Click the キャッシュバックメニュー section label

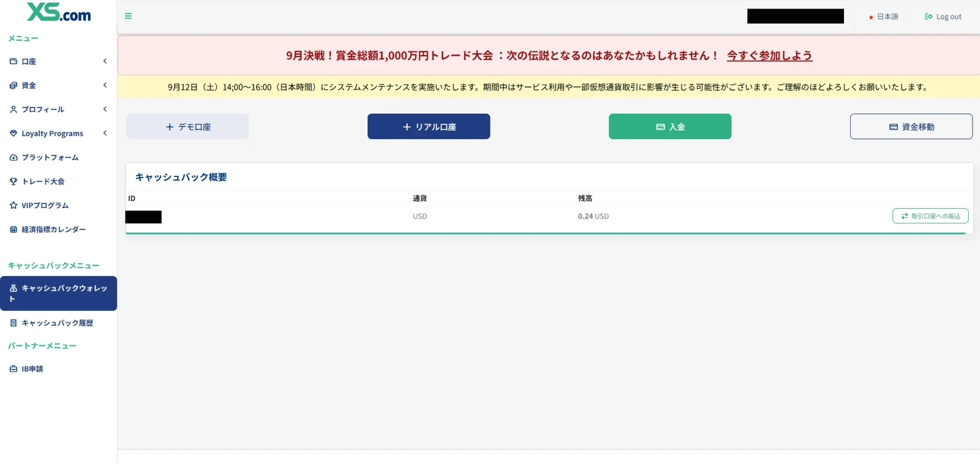tap(53, 266)
